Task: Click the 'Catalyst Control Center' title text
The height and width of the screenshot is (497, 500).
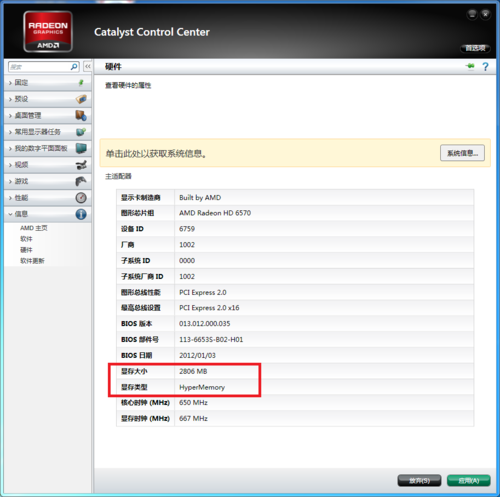Action: point(152,32)
